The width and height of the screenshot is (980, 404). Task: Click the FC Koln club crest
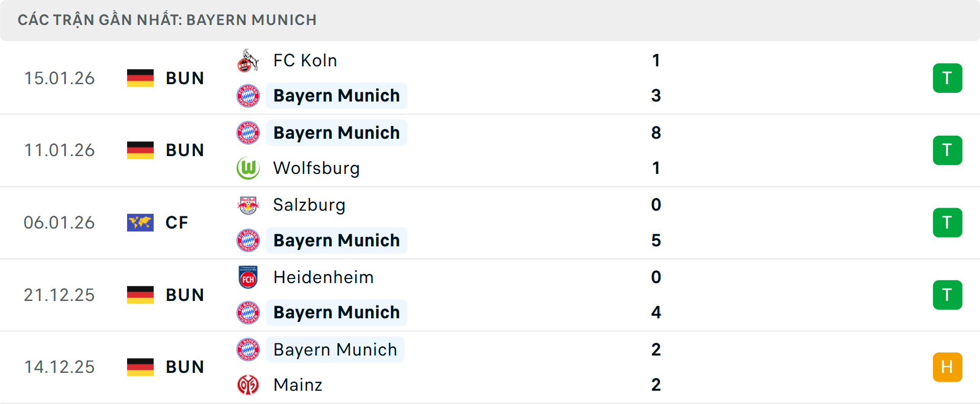248,60
